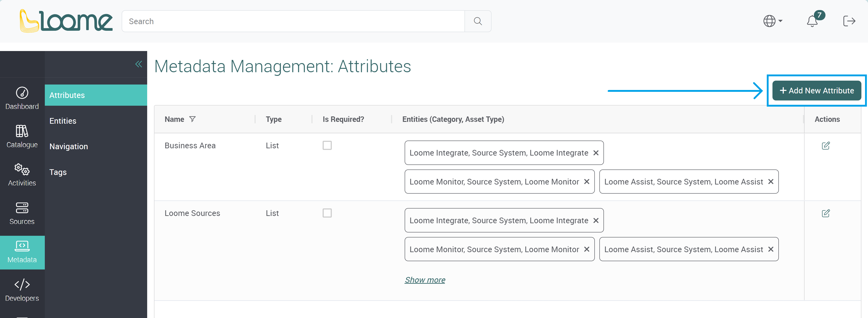Toggle Is Required for Loome Sources
868x318 pixels.
pos(327,213)
